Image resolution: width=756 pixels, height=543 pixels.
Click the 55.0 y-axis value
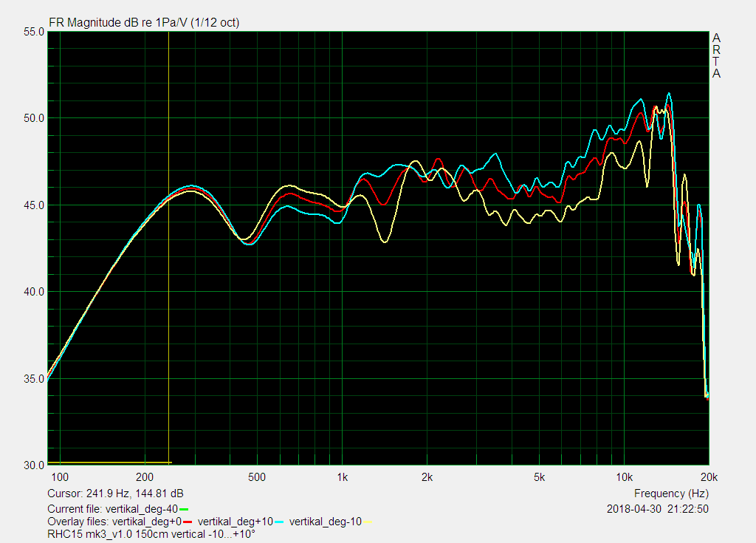[x=34, y=32]
